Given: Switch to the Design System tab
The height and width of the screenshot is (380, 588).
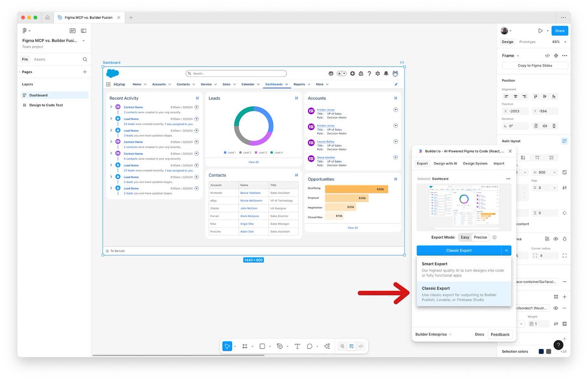Looking at the screenshot, I should (x=475, y=164).
